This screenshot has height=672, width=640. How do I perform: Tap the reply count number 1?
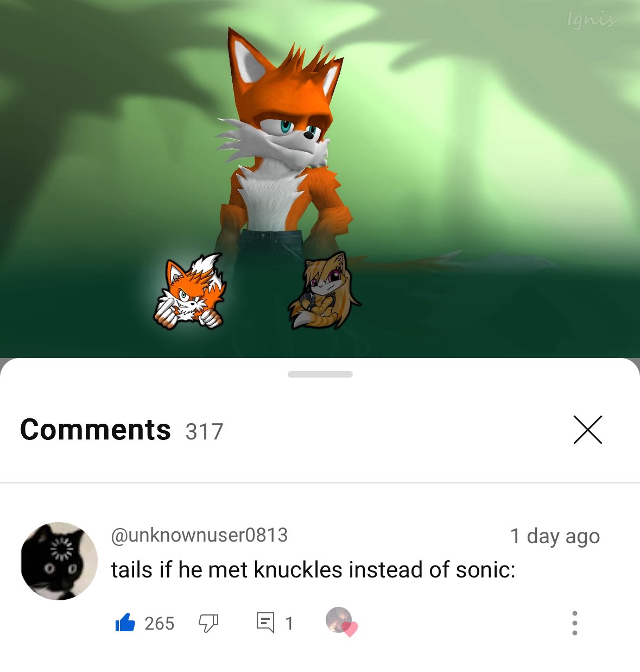(289, 623)
